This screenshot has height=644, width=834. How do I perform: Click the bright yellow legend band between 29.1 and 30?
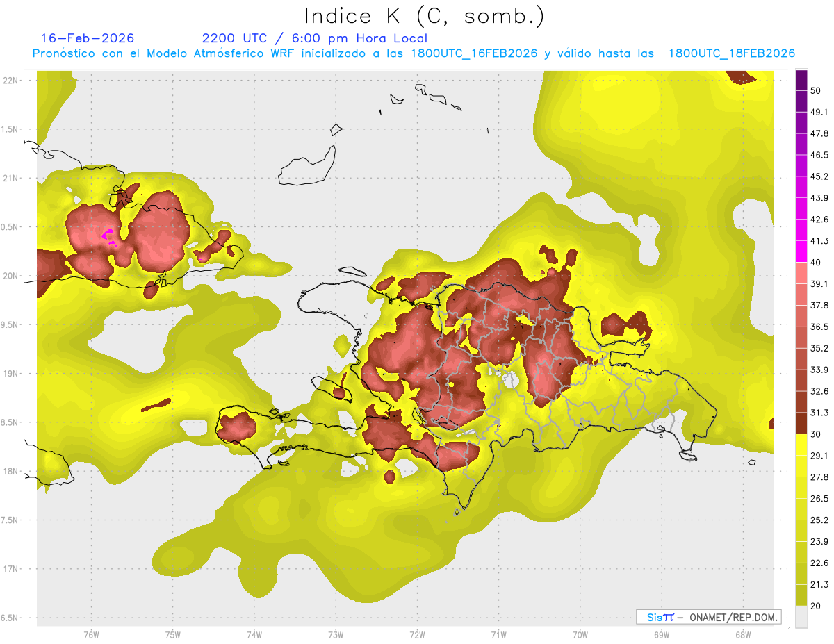(801, 445)
